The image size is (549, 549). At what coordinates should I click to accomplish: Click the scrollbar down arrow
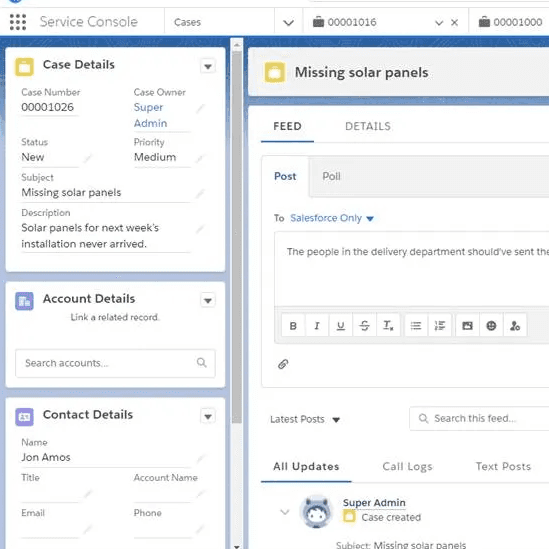coord(237,546)
